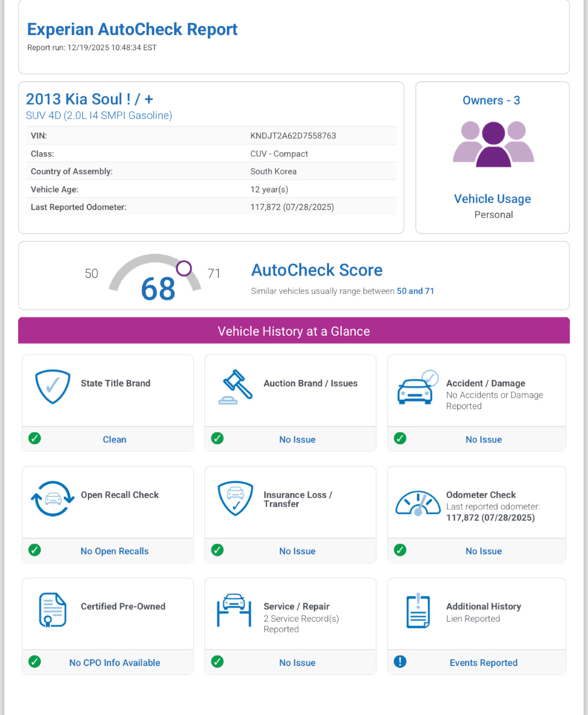
Task: Click the Odometer Check gauge icon
Action: 417,502
